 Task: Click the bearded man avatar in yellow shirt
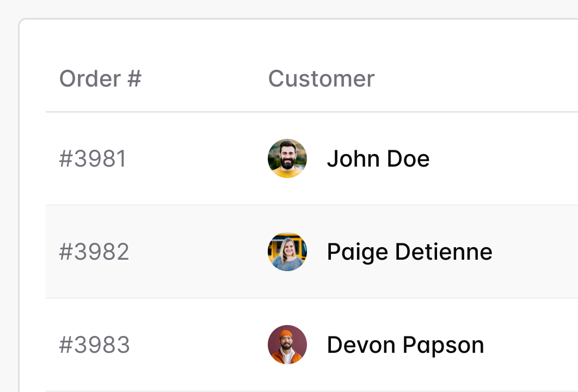click(287, 158)
